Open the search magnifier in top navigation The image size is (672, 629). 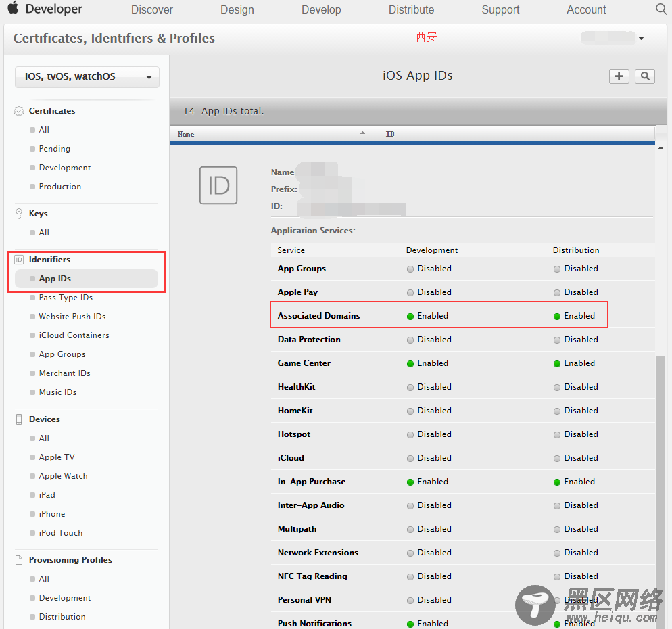(x=661, y=9)
